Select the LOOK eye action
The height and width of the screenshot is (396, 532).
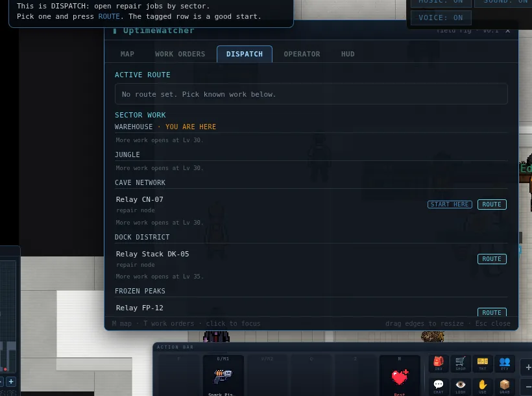(461, 386)
